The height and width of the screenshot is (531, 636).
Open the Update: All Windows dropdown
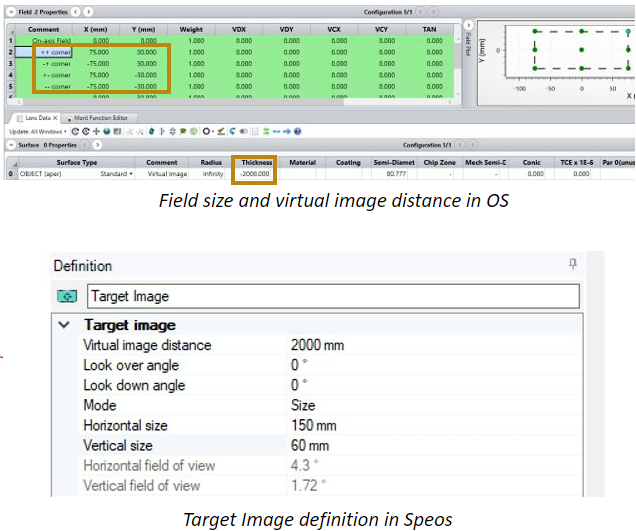click(x=38, y=131)
